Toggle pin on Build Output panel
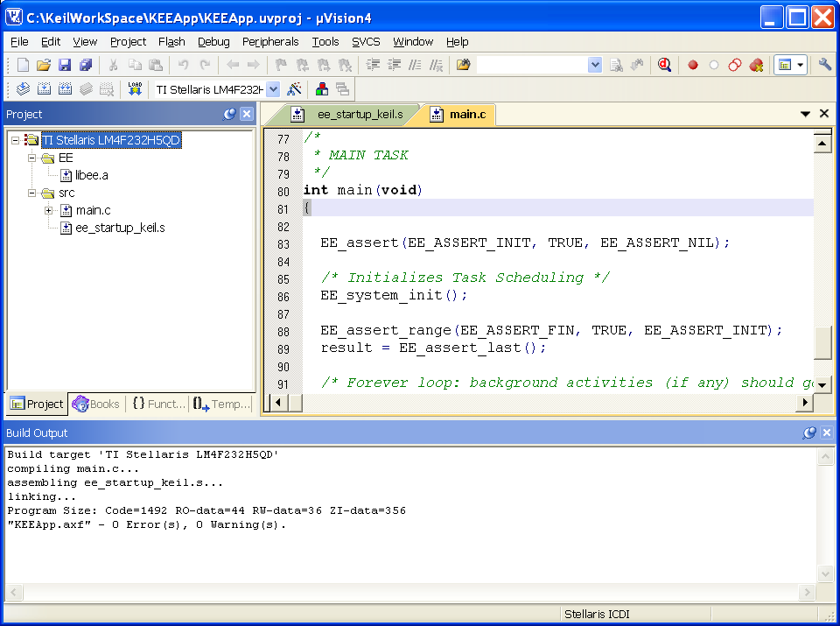This screenshot has width=840, height=626. [808, 433]
